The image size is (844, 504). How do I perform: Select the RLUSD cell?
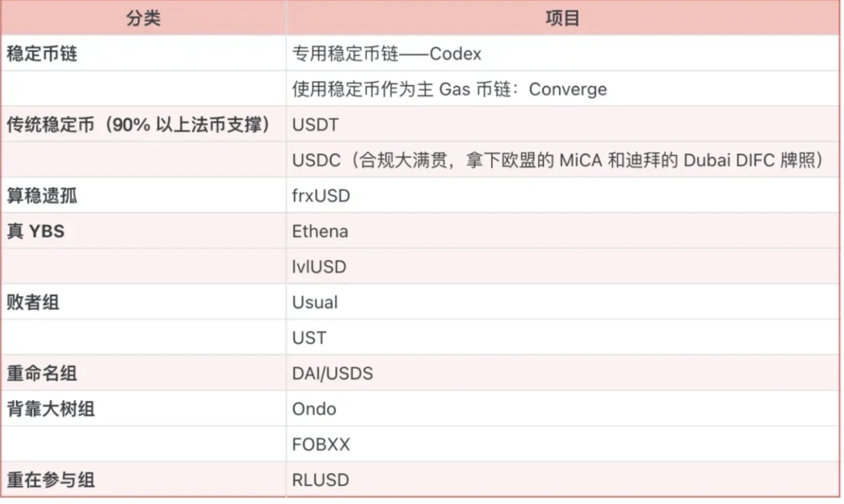(x=563, y=480)
